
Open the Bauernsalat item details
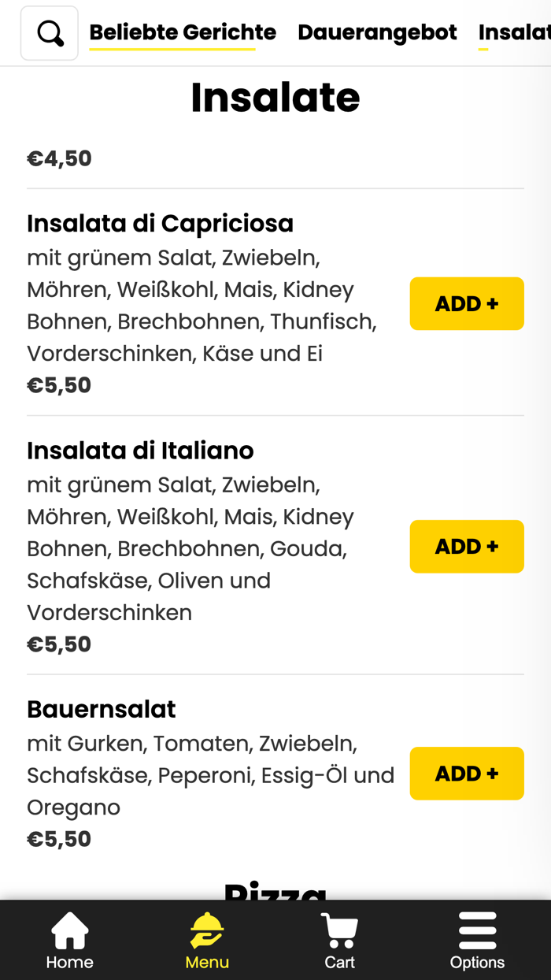click(x=101, y=709)
